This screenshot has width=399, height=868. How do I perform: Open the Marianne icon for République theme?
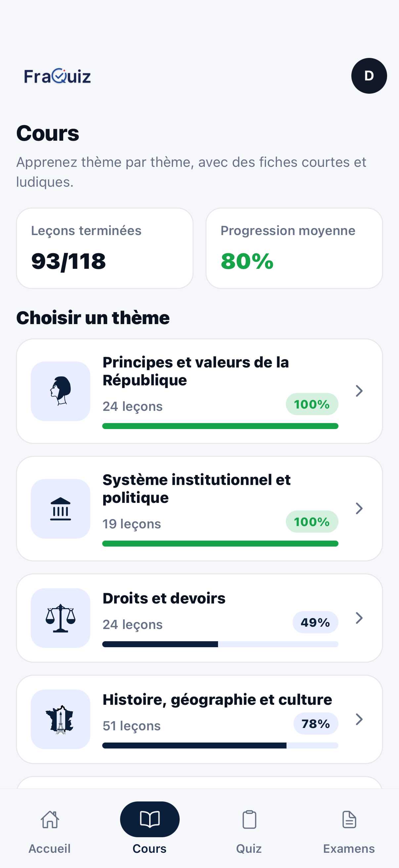pos(61,391)
